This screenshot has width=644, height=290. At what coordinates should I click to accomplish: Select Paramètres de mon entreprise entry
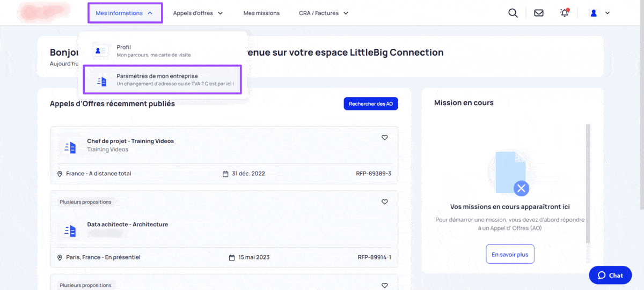coord(163,80)
